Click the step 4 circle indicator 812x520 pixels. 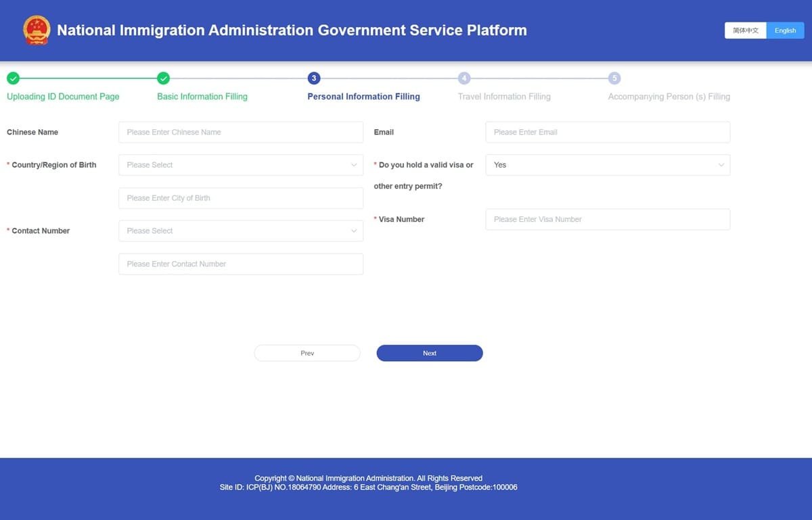point(464,78)
